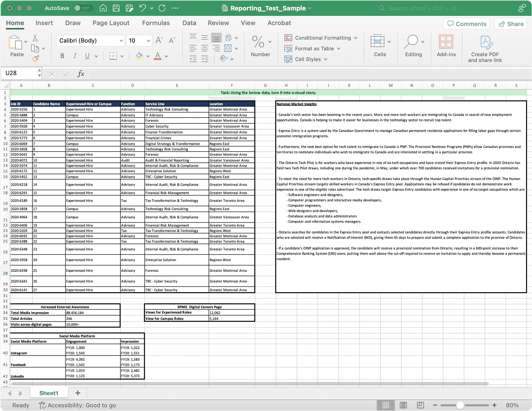Open the Number format dropdown arrow
532x411 pixels.
270,42
